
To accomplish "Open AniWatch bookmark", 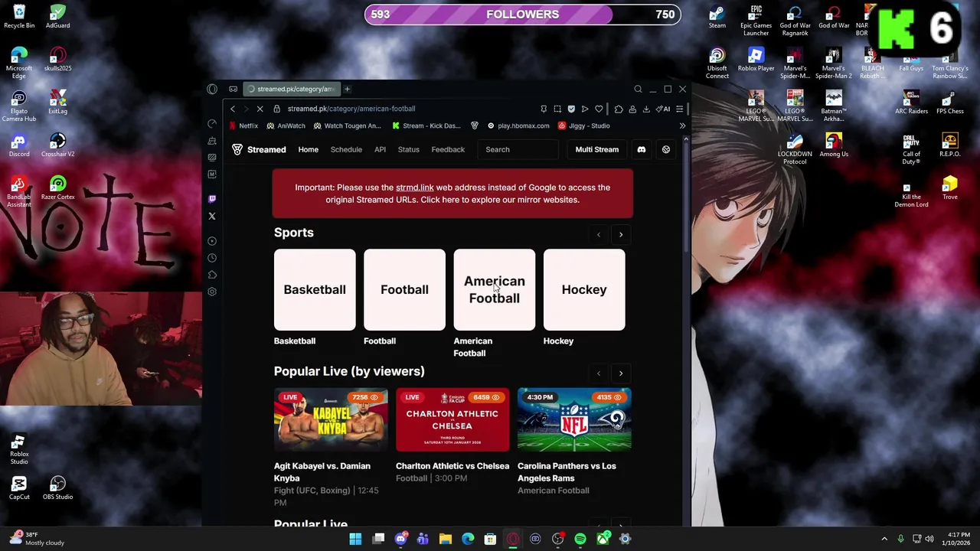I will pyautogui.click(x=286, y=126).
